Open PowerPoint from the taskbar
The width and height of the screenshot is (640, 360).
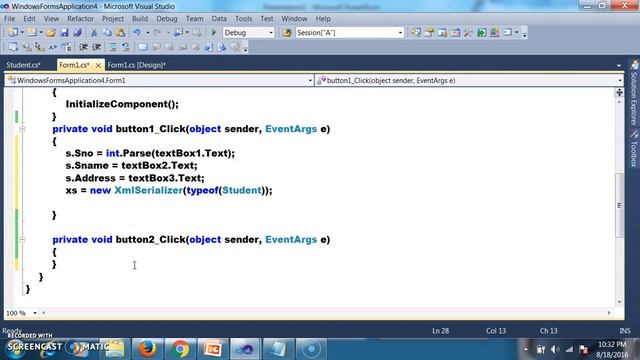click(213, 349)
